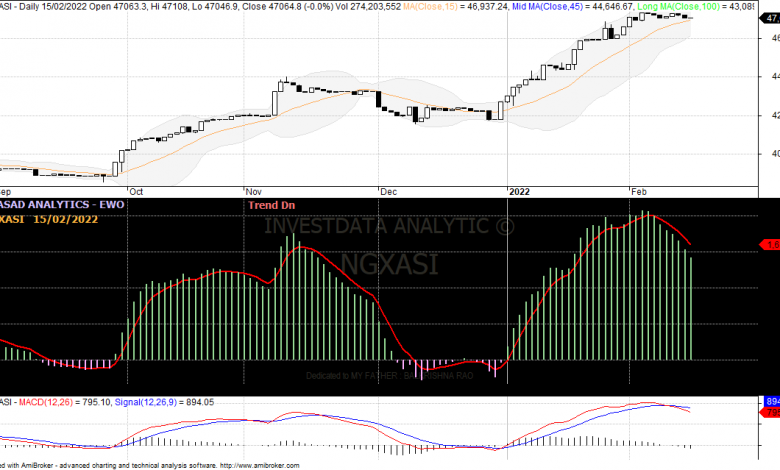
Task: Select the Vol 274,203,552 readout in the title
Action: click(x=368, y=6)
